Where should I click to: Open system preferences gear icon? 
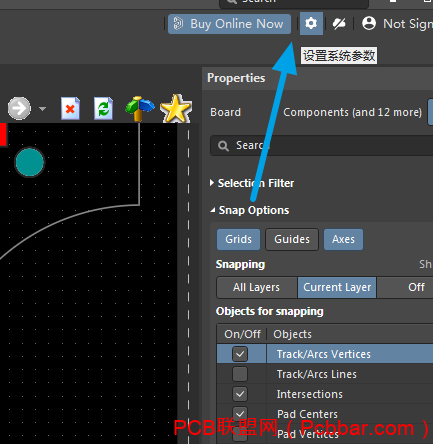click(x=311, y=23)
